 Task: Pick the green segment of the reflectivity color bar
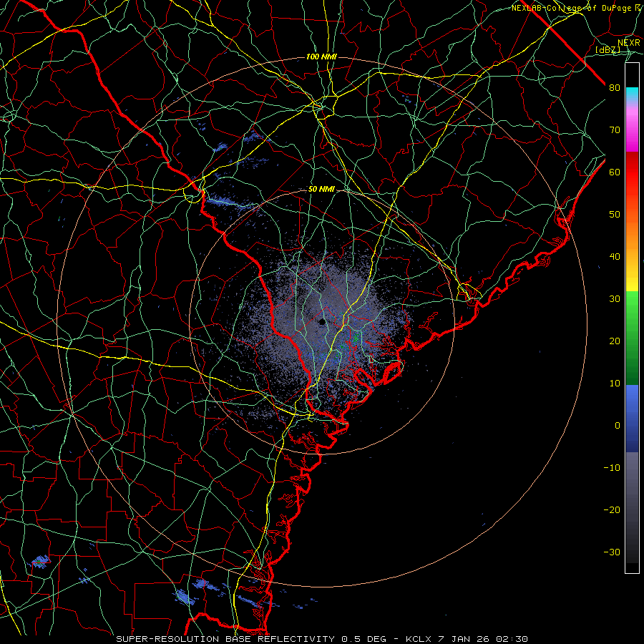632,338
